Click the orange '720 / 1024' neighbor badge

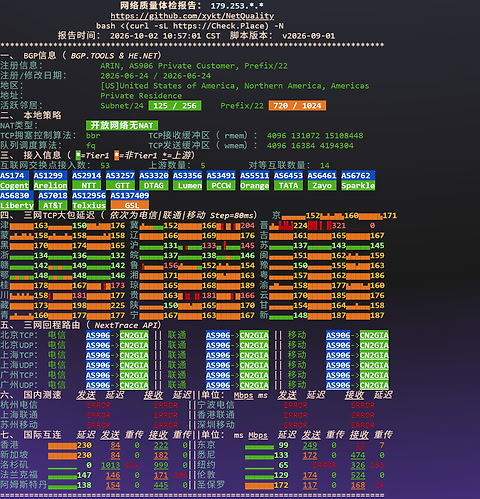(x=297, y=106)
